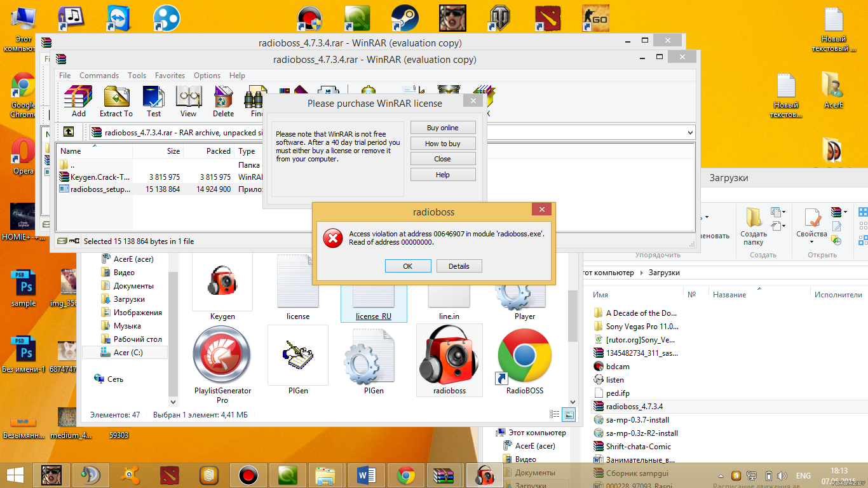868x488 pixels.
Task: Open File menu in WinRAR
Action: [65, 75]
